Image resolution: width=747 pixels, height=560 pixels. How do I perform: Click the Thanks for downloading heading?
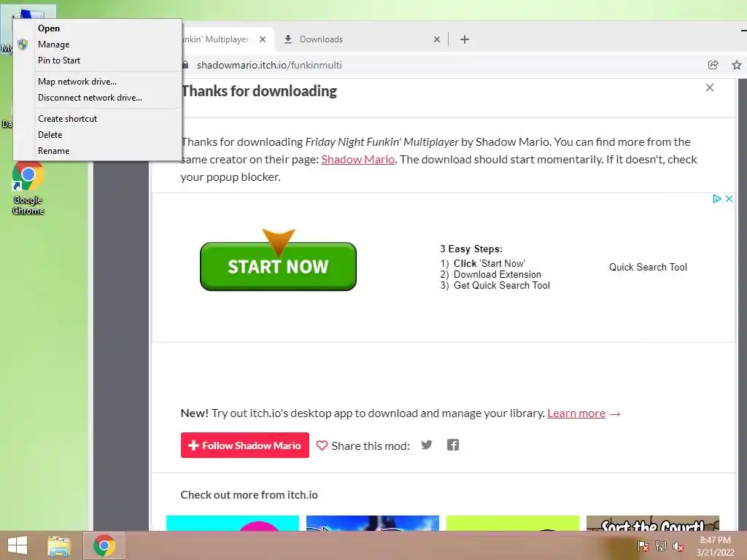[259, 91]
